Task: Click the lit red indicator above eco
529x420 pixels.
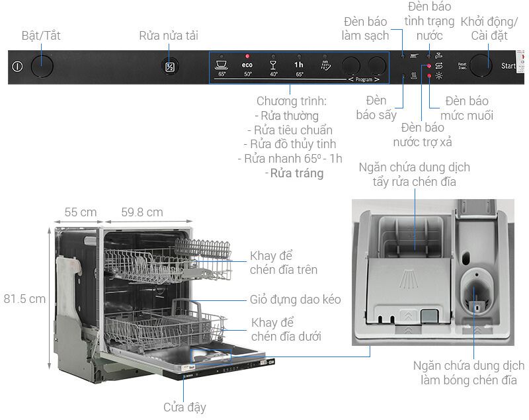Action: click(247, 56)
